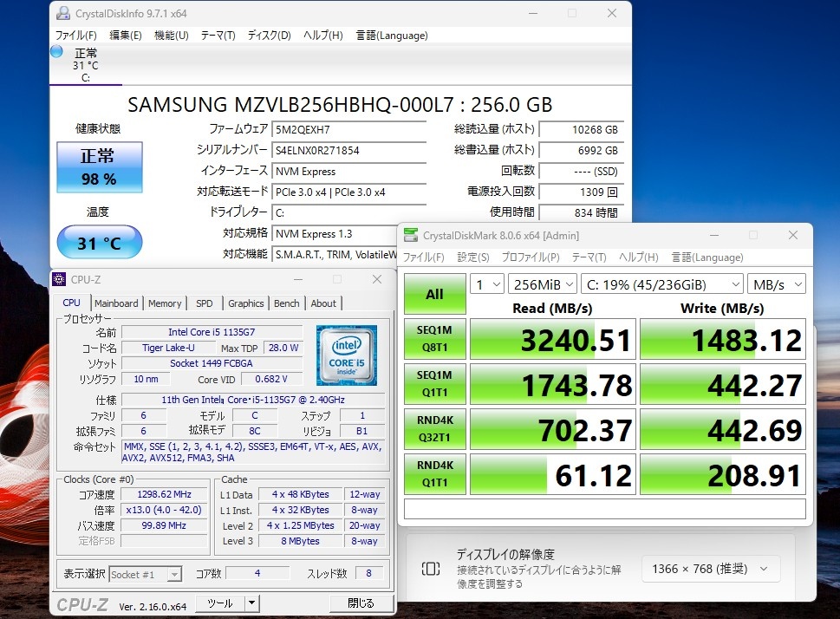Viewport: 840px width, 619px height.
Task: Click the Intel Core i5 logo badge
Action: coord(346,355)
